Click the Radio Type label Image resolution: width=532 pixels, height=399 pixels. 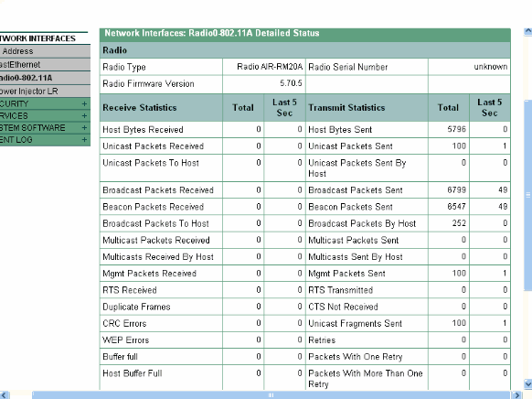click(124, 67)
